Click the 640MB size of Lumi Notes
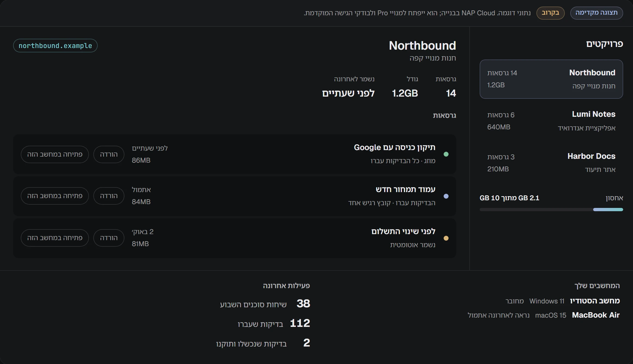 click(499, 127)
